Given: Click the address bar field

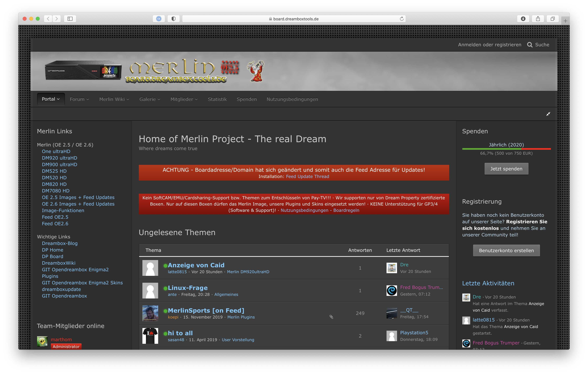Looking at the screenshot, I should (294, 19).
